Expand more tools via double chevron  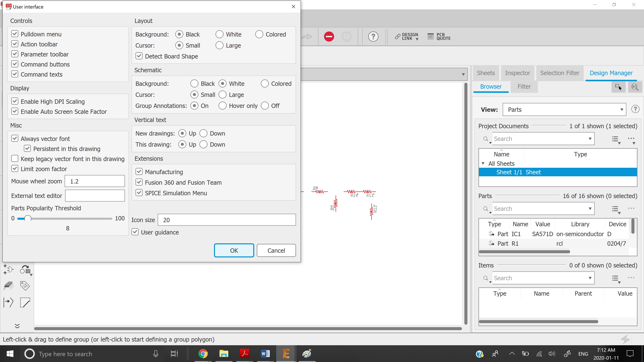(17, 326)
